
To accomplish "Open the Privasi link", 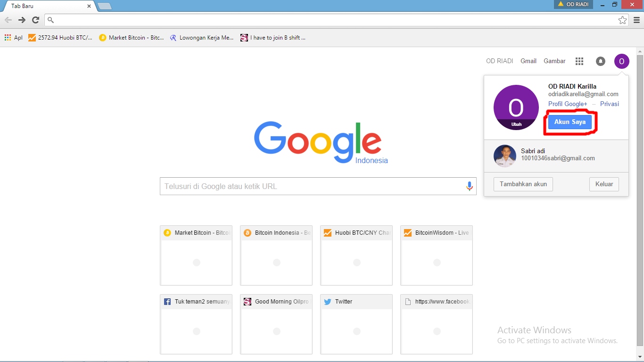I will click(x=610, y=104).
